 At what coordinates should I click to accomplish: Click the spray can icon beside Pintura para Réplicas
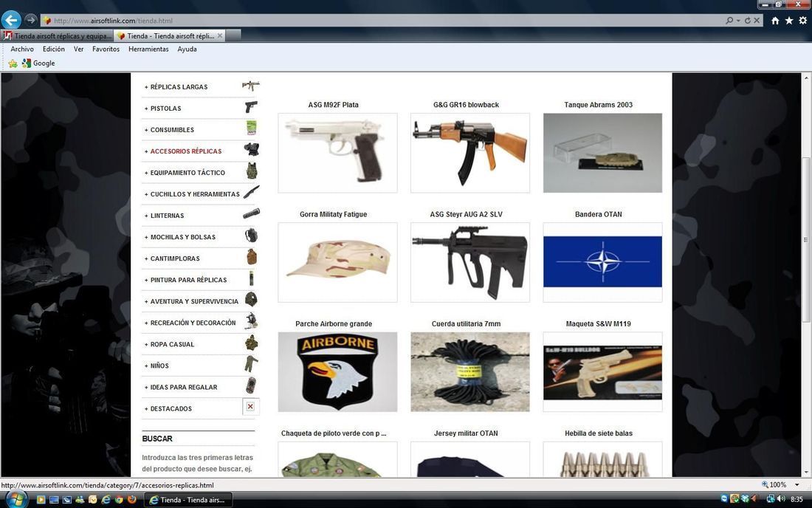pos(251,278)
